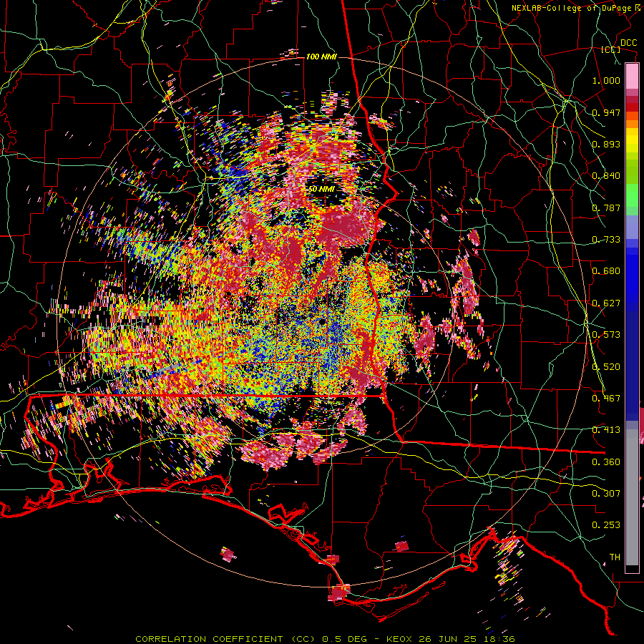Screen dimensions: 644x644
Task: Select the 0.467 scale value
Action: 606,399
